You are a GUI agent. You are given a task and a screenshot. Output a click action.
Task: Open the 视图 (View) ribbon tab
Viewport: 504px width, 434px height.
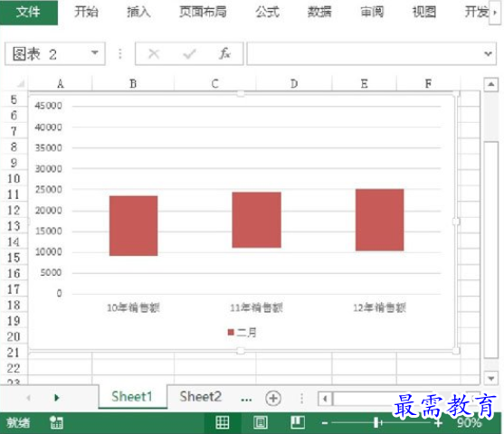tap(424, 13)
